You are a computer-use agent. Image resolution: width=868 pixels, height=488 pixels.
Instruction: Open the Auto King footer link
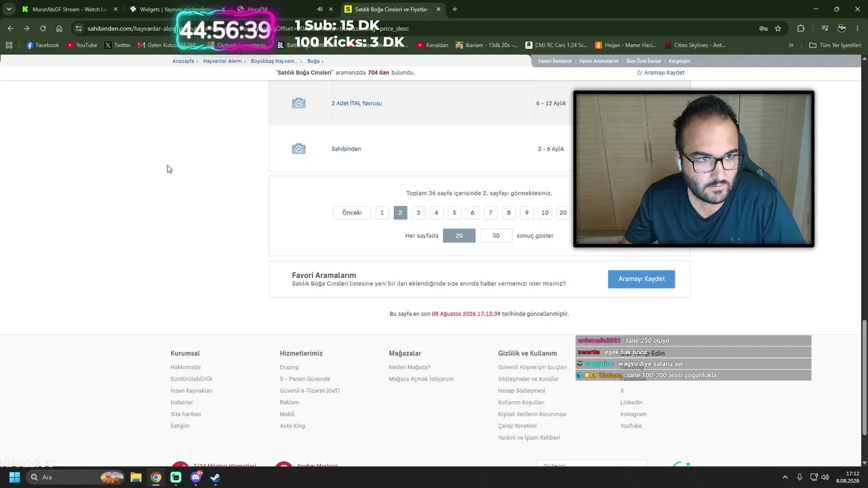(x=292, y=426)
